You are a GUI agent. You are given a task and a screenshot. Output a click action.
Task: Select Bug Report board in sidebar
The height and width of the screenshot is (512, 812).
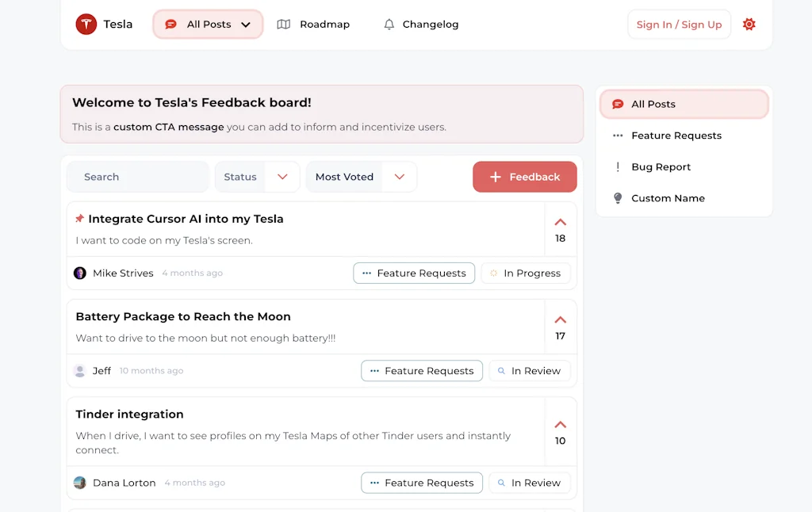click(661, 167)
